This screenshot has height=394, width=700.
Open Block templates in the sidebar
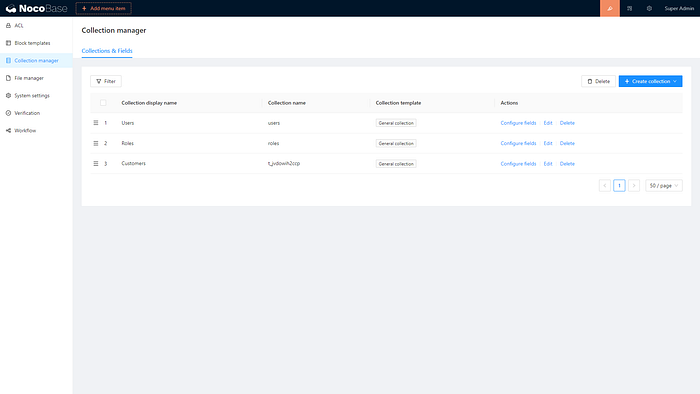click(x=36, y=43)
